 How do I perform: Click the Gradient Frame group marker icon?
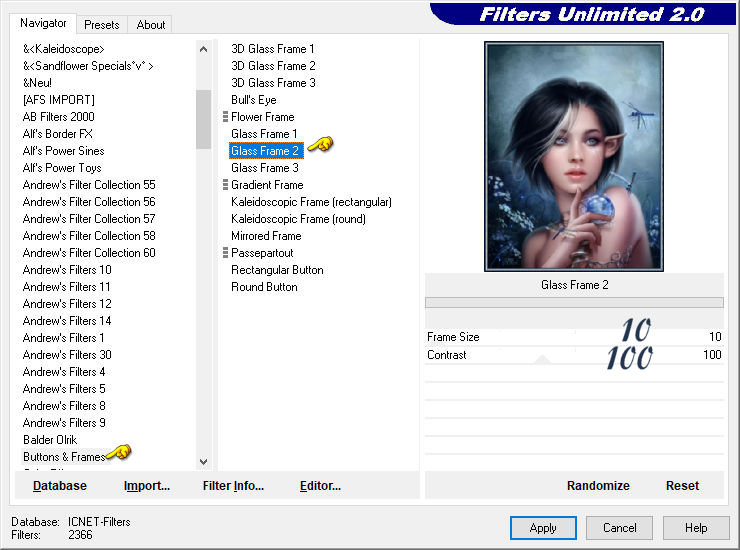[x=225, y=185]
